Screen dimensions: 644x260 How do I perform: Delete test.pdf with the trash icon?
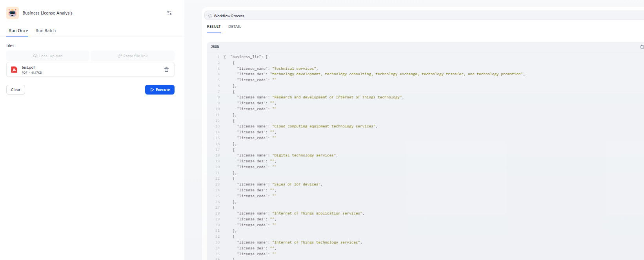(x=166, y=69)
